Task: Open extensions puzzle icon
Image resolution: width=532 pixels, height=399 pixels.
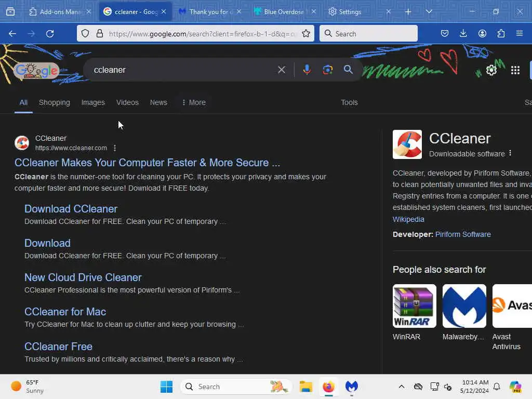Action: pos(501,34)
